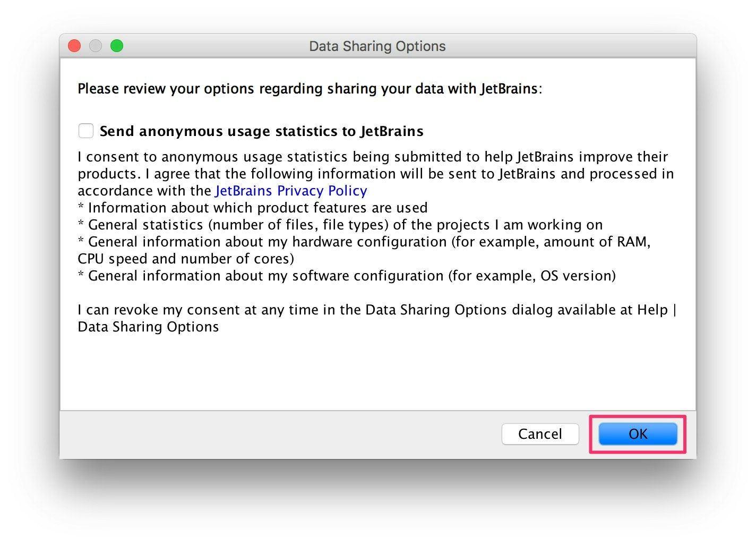
Task: Close the Data Sharing Options window
Action: 74,46
